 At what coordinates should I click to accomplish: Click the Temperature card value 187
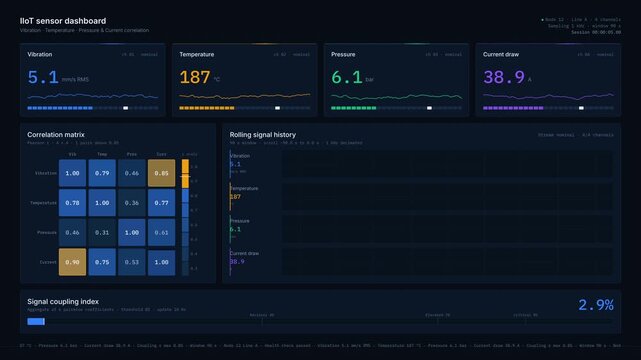[195, 77]
